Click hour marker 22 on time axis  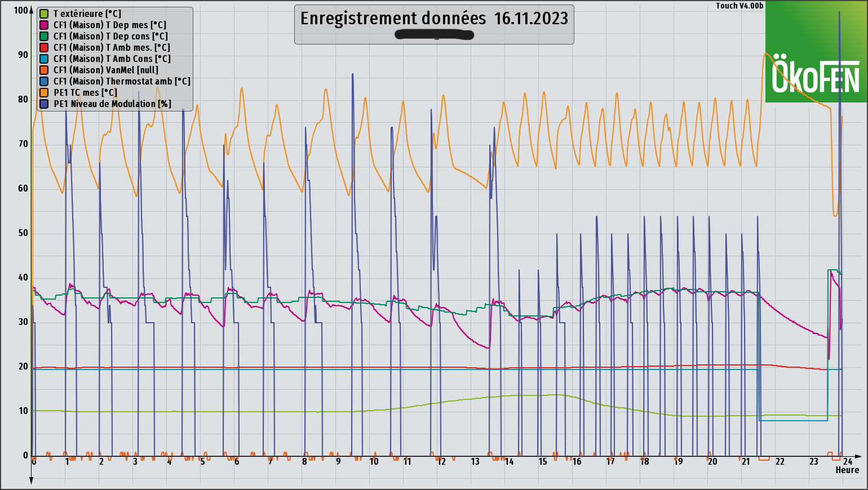[780, 461]
